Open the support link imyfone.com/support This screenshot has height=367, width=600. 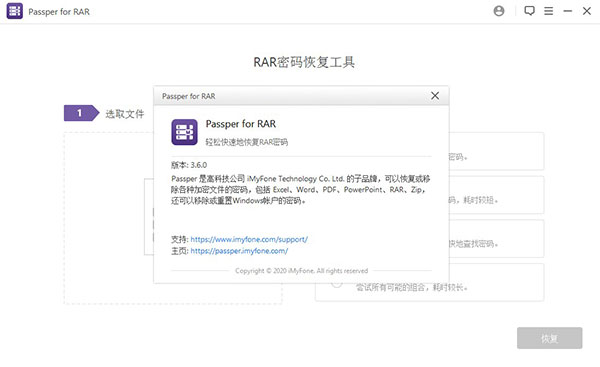pos(249,240)
